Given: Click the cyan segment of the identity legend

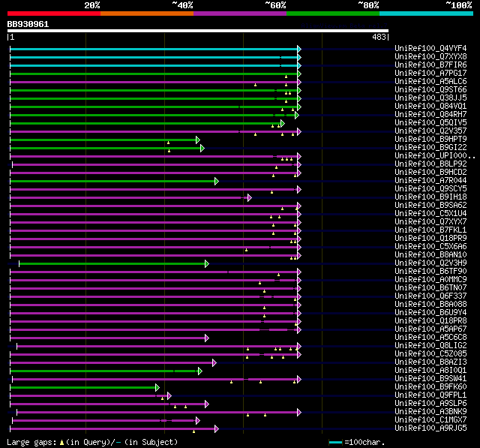Looking at the screenshot, I should (x=427, y=14).
